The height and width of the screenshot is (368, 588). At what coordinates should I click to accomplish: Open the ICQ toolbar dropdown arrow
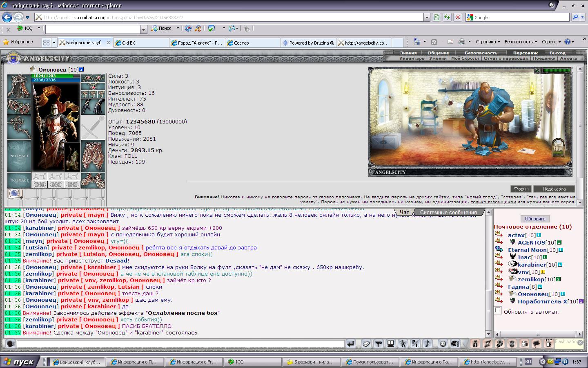tap(39, 28)
